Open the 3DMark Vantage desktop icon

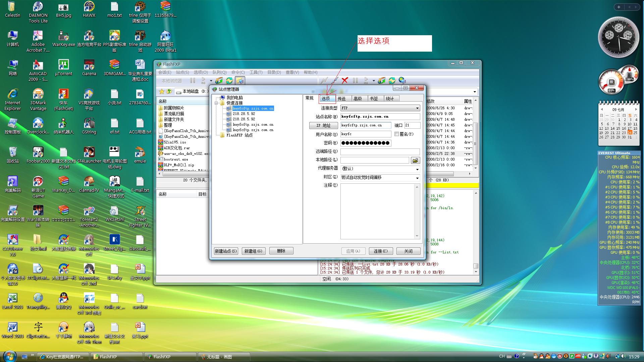pyautogui.click(x=38, y=100)
